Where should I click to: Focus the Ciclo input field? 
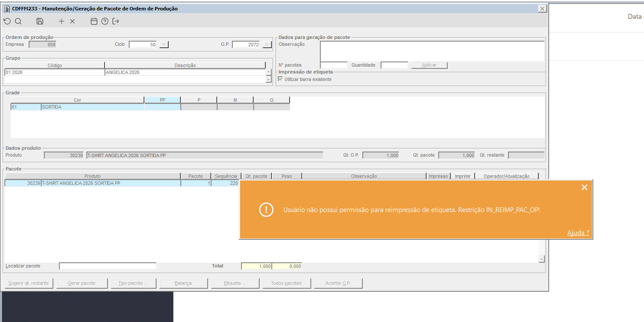pos(143,44)
